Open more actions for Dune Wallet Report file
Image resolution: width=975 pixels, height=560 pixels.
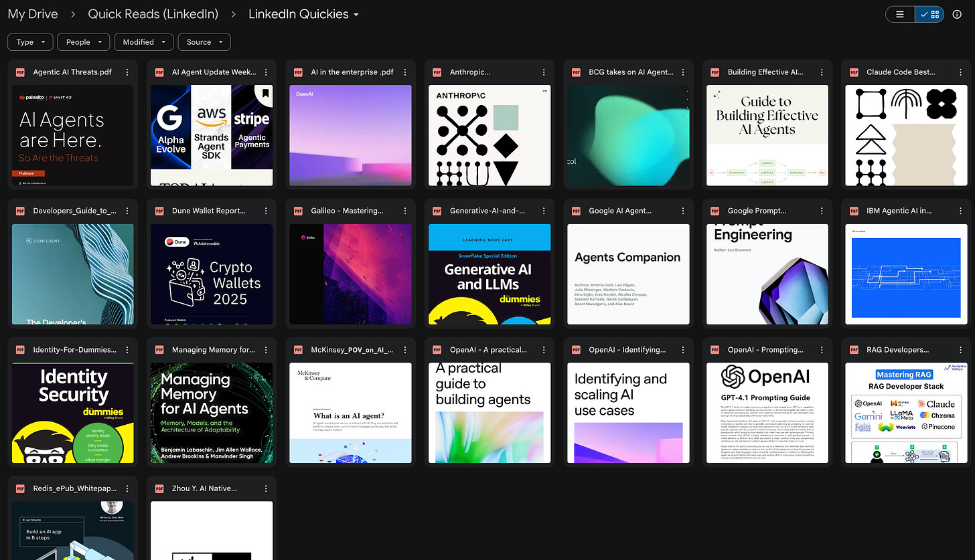[x=266, y=211]
